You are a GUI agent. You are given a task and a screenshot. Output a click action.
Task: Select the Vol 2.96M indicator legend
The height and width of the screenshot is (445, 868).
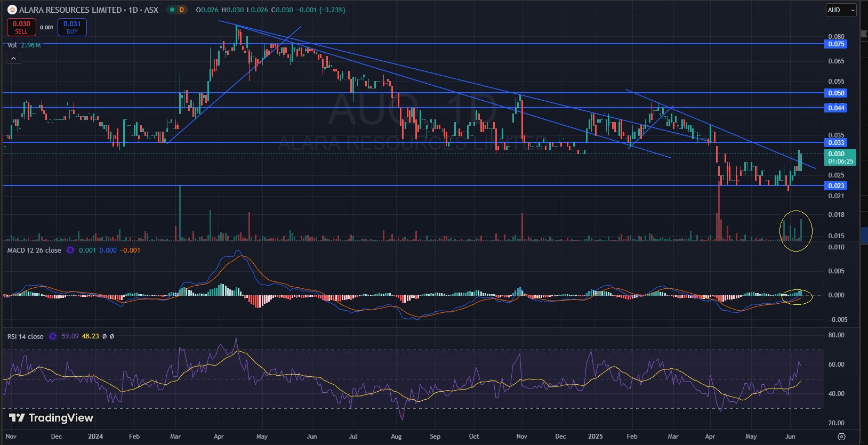[x=24, y=45]
